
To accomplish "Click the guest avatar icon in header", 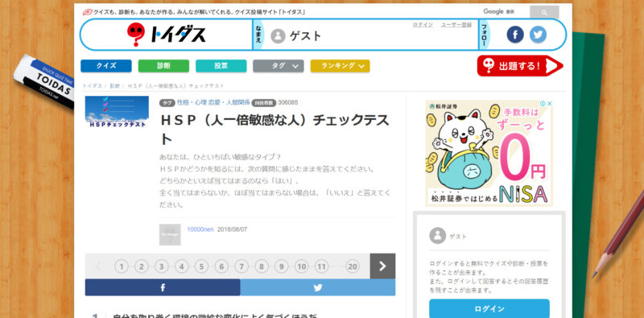I will pos(278,35).
